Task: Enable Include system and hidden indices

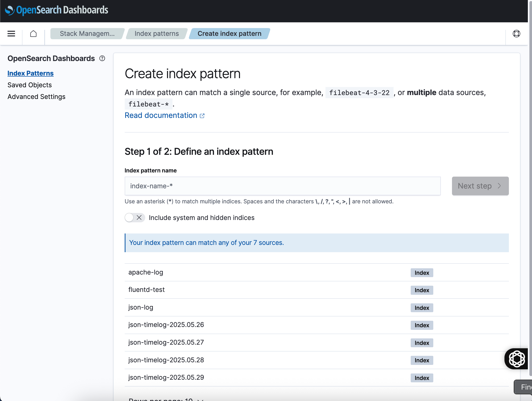Action: coord(134,218)
